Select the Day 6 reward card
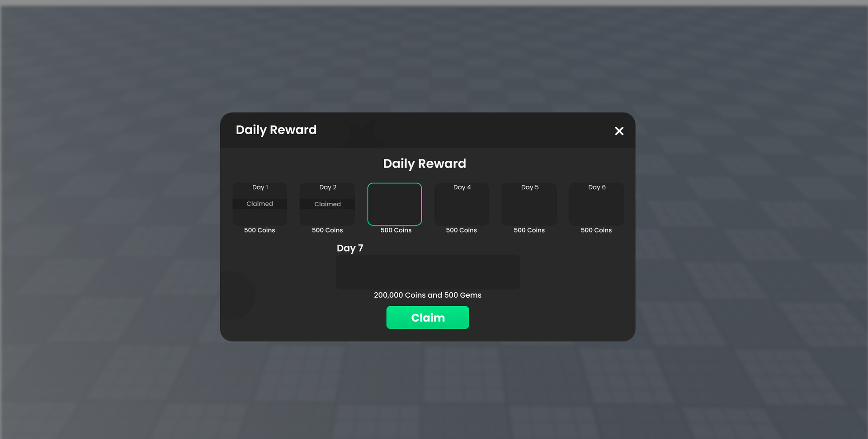 596,204
